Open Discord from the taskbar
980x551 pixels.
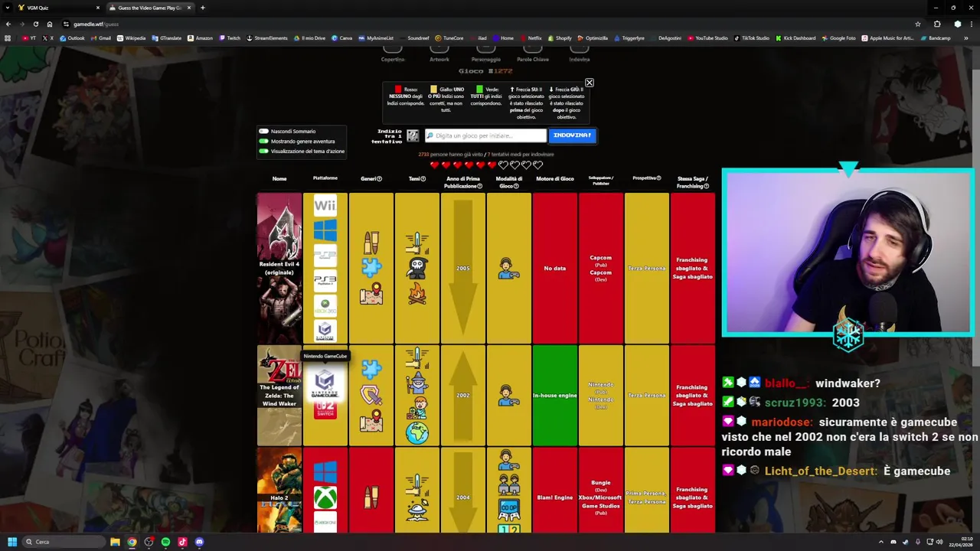(x=199, y=542)
